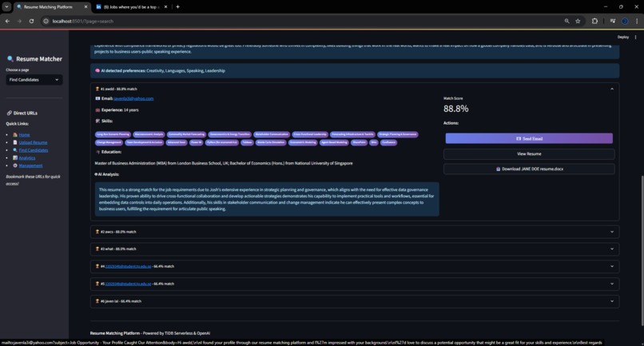The image size is (644, 346).
Task: Open a new browser tab with plus icon
Action: point(177,6)
